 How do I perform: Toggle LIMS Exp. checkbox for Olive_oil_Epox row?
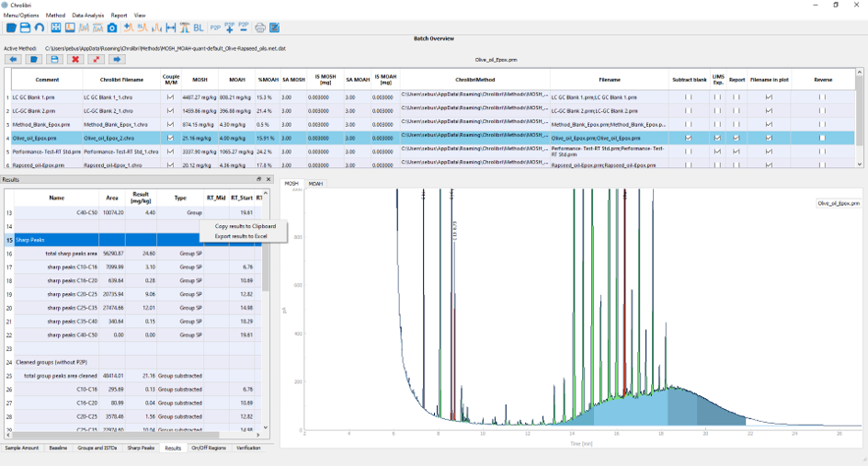click(717, 138)
